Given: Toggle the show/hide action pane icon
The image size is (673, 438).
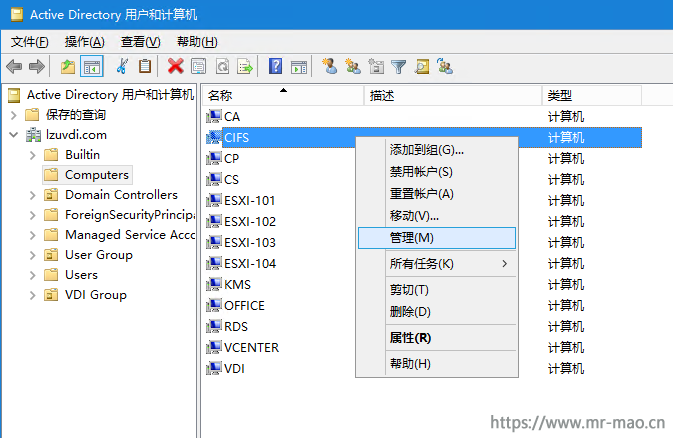Looking at the screenshot, I should point(299,67).
